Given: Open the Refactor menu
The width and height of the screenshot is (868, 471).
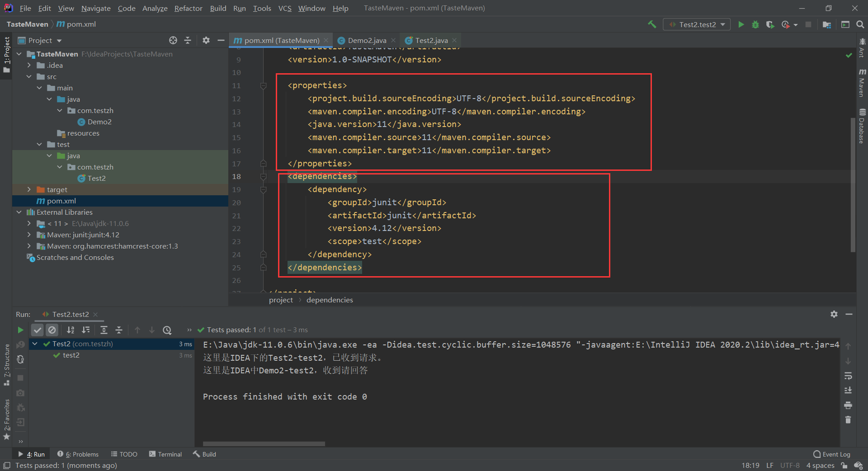Looking at the screenshot, I should click(x=188, y=8).
